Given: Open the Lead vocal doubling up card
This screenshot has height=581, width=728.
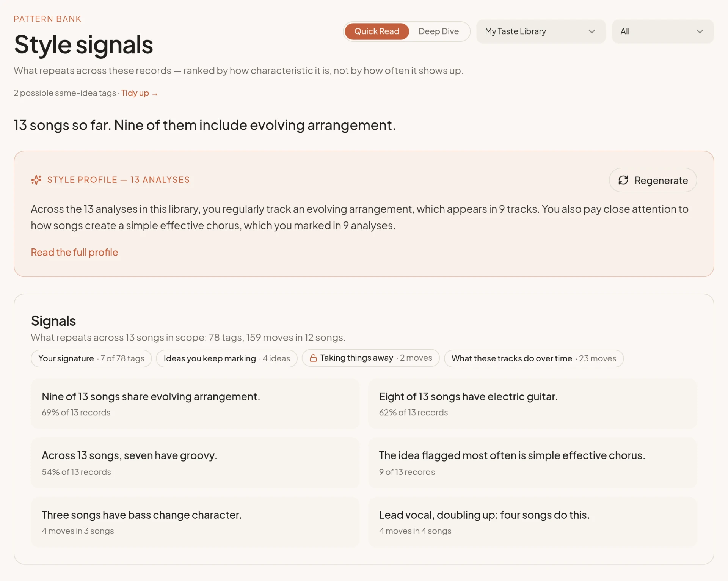Looking at the screenshot, I should [532, 522].
